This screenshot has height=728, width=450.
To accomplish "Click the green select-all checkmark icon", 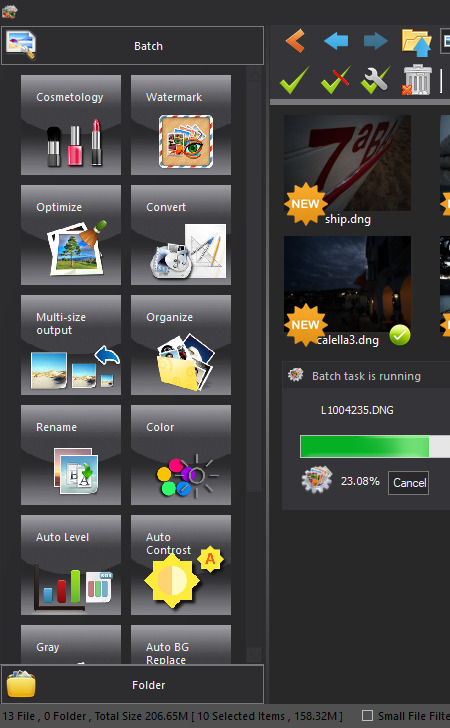I will [x=294, y=80].
